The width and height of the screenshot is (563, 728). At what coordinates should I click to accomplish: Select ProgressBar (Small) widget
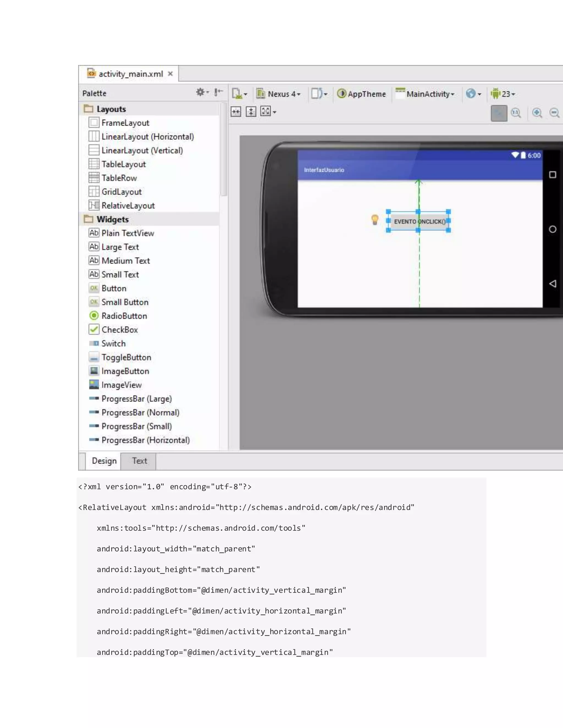coord(130,426)
